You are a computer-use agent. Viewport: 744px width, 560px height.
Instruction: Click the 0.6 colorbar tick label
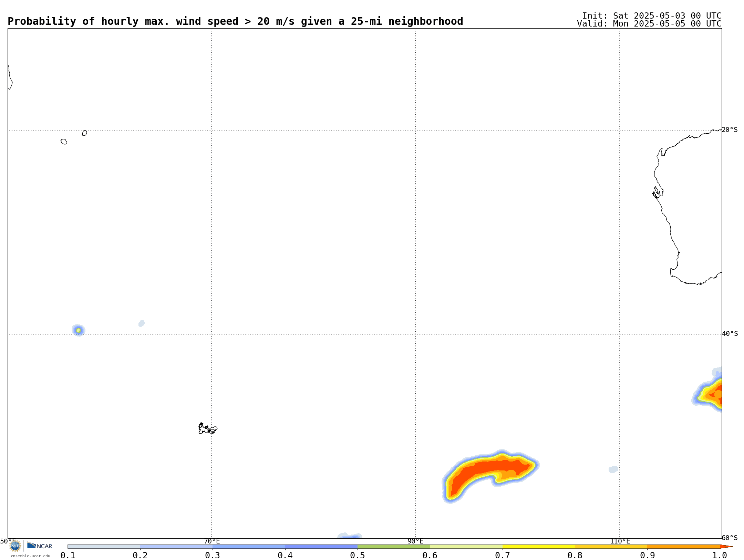click(430, 556)
